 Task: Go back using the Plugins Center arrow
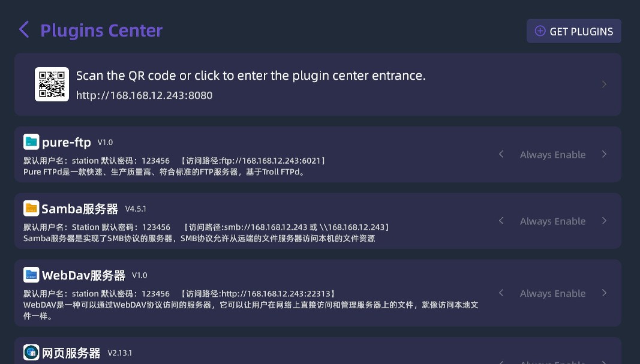point(24,30)
